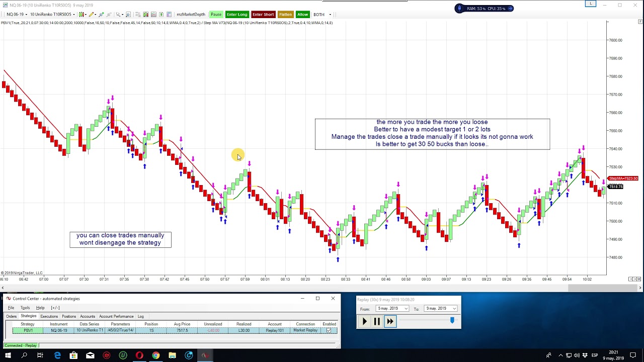
Task: Click the L icon in the title bar
Action: pos(591,4)
